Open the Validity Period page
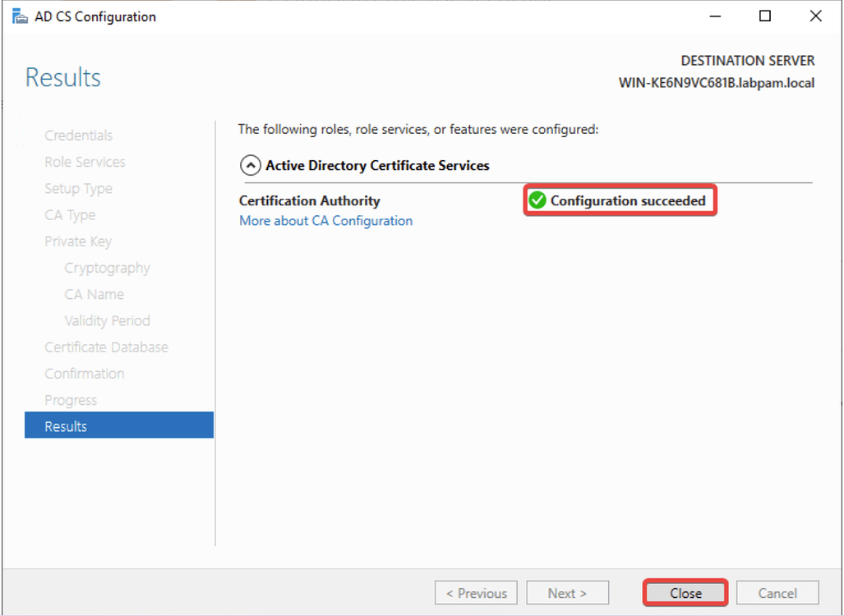 point(108,320)
